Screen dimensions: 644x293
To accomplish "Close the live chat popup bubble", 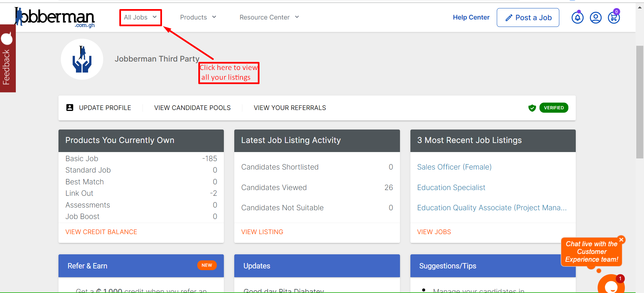I will click(x=621, y=240).
